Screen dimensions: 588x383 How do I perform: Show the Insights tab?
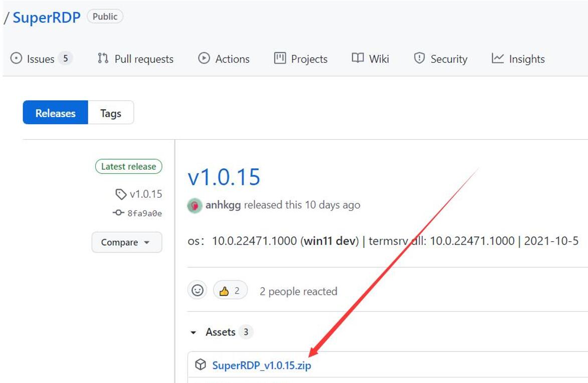click(518, 59)
